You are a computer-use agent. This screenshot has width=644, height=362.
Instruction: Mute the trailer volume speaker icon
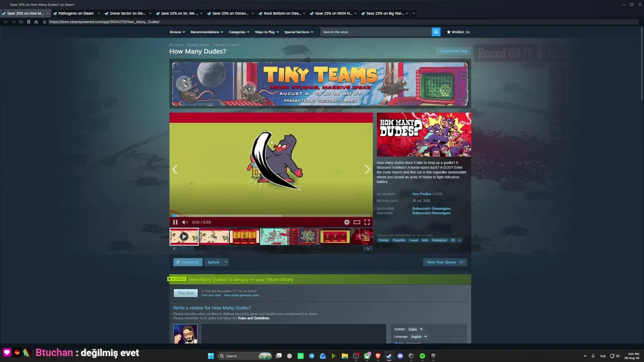[x=185, y=222]
